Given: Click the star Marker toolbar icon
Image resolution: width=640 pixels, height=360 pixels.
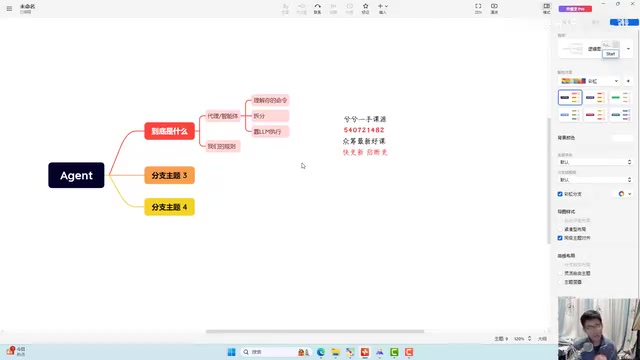Looking at the screenshot, I should tap(365, 9).
